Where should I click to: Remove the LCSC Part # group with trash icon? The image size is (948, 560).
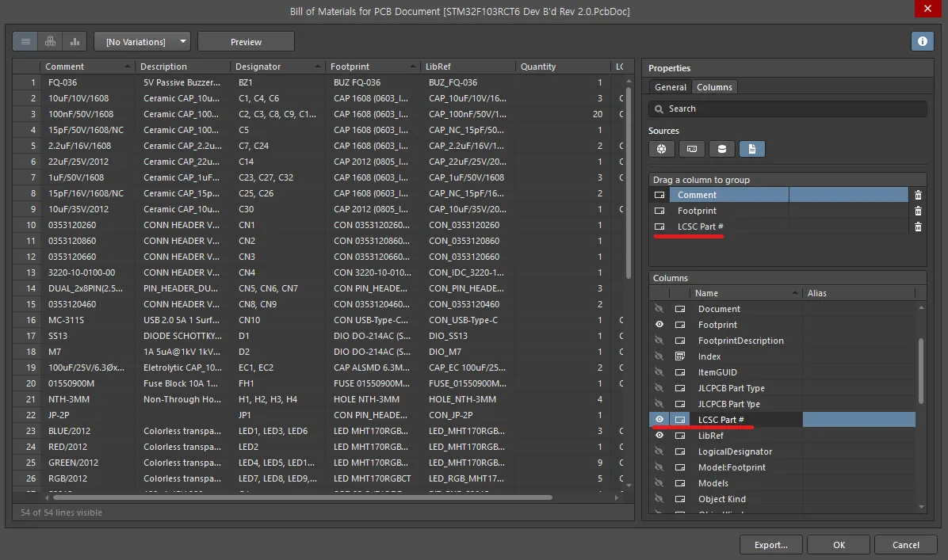point(917,227)
